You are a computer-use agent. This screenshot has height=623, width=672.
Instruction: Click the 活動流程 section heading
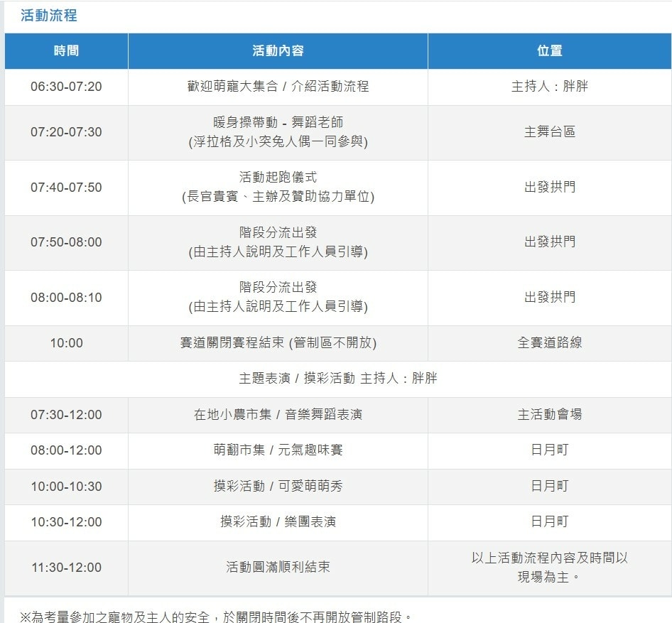point(49,16)
